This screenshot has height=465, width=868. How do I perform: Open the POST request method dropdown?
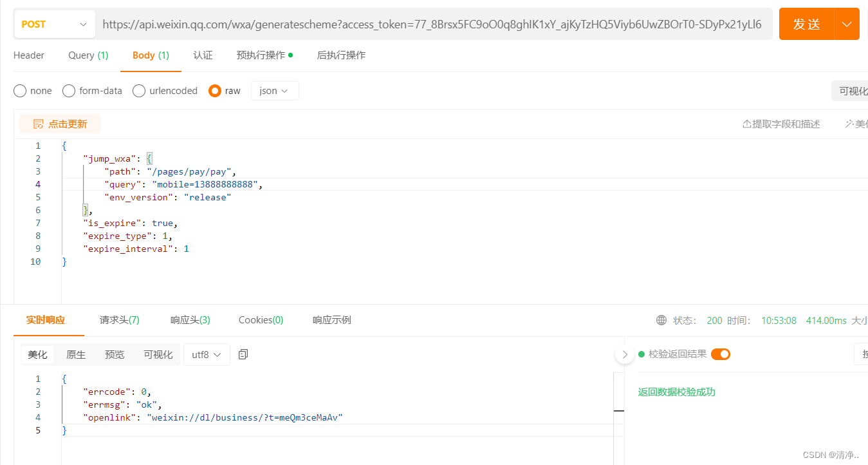[55, 24]
